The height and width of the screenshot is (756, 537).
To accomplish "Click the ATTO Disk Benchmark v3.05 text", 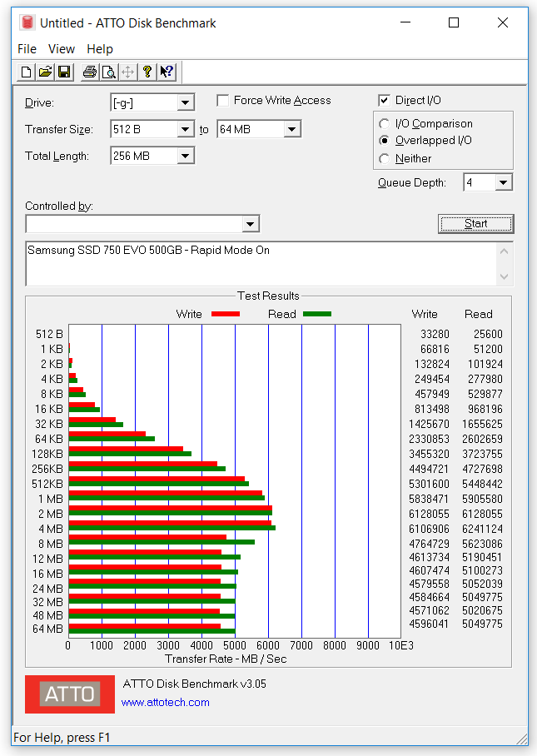I will 194,684.
